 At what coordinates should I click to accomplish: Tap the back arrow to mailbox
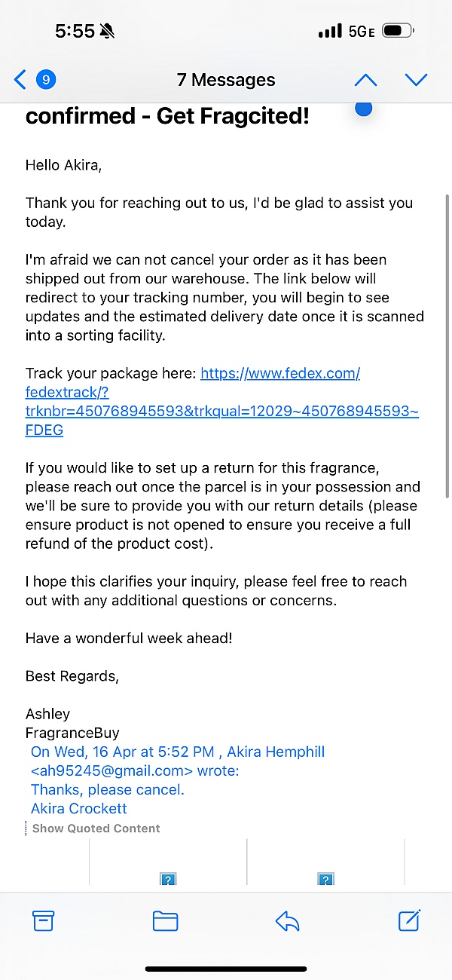pyautogui.click(x=20, y=79)
